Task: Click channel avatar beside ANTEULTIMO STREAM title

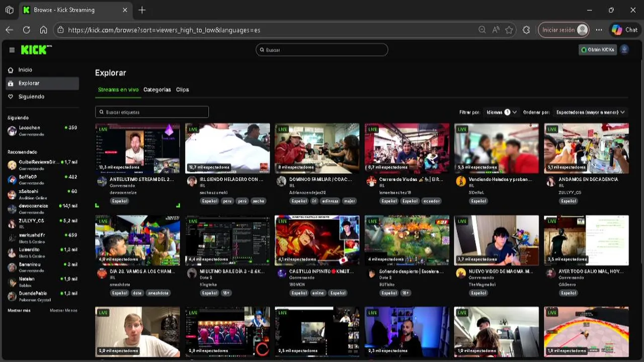Action: 102,181
